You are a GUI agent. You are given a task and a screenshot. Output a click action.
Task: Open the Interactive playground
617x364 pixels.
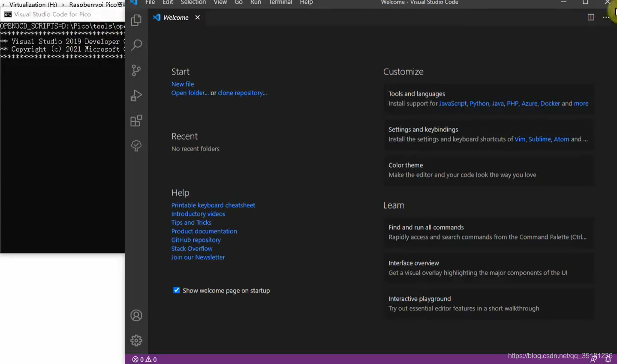[x=488, y=304]
